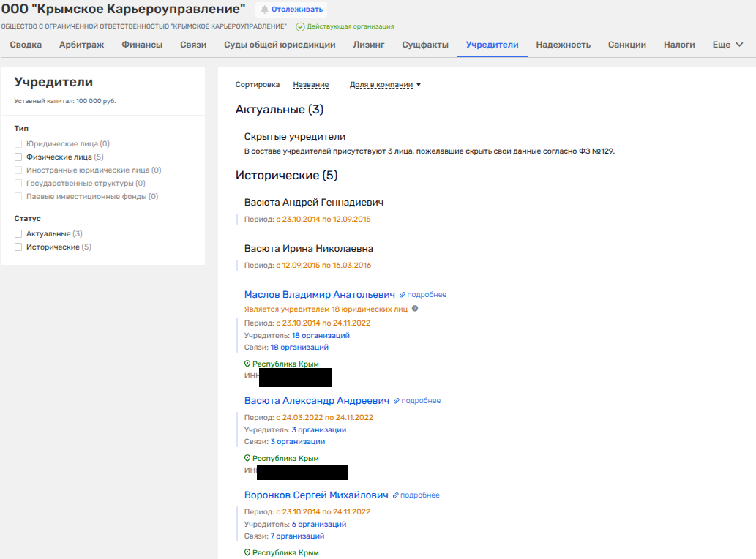Enable the Физические лица checkbox

(19, 157)
